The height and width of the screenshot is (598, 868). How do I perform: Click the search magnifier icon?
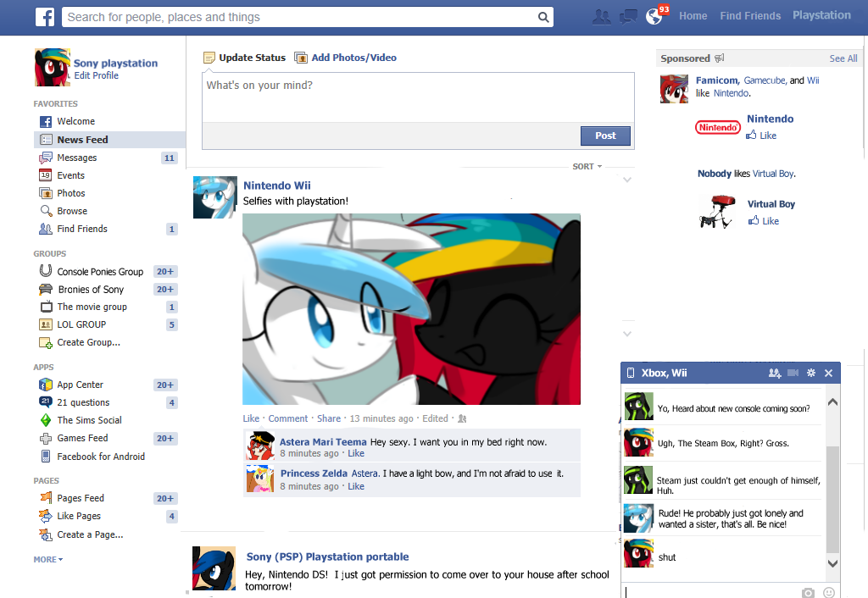pyautogui.click(x=543, y=17)
